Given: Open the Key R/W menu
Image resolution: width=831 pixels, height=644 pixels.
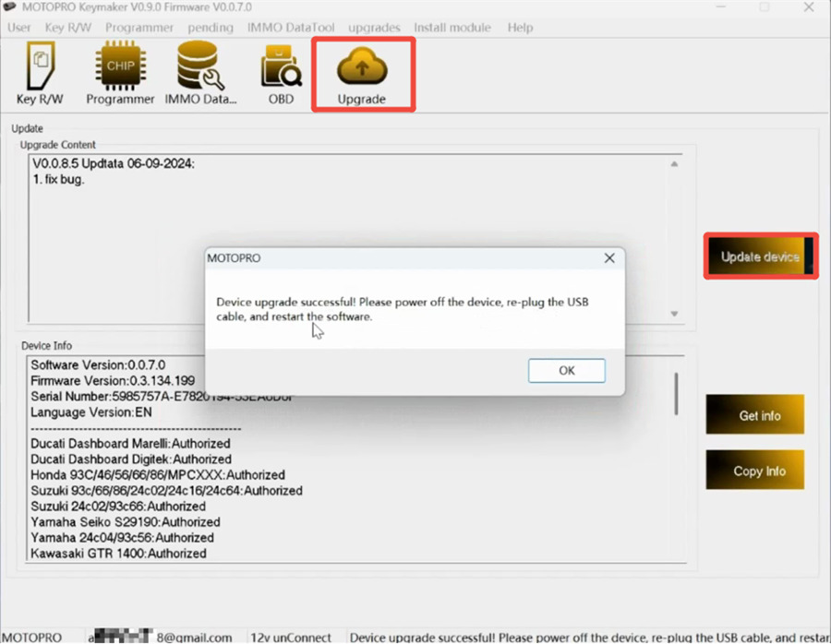Looking at the screenshot, I should (67, 28).
